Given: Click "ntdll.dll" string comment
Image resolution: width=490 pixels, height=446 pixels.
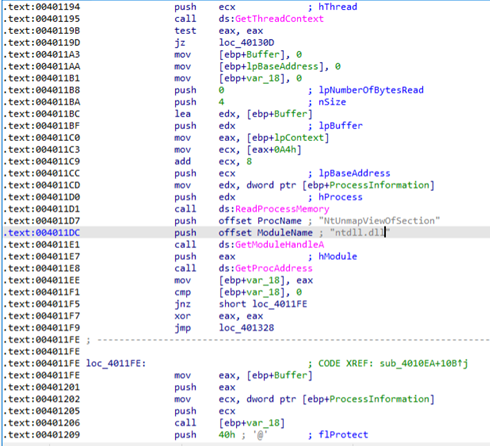Looking at the screenshot, I should [360, 233].
